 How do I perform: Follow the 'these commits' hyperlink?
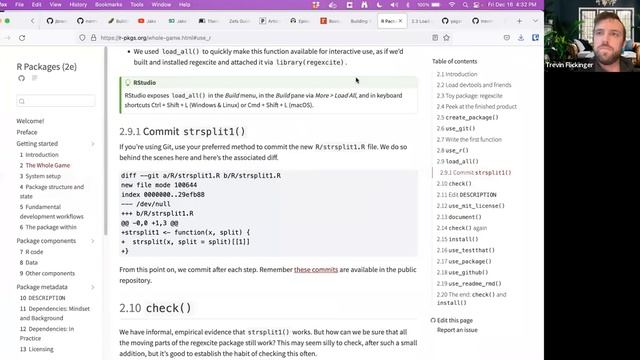(316, 270)
